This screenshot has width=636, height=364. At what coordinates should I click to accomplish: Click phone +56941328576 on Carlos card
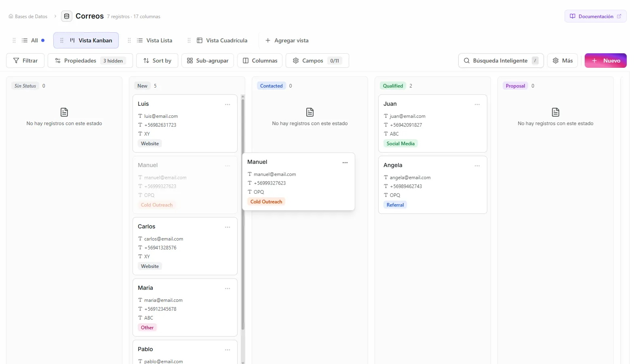(x=160, y=248)
